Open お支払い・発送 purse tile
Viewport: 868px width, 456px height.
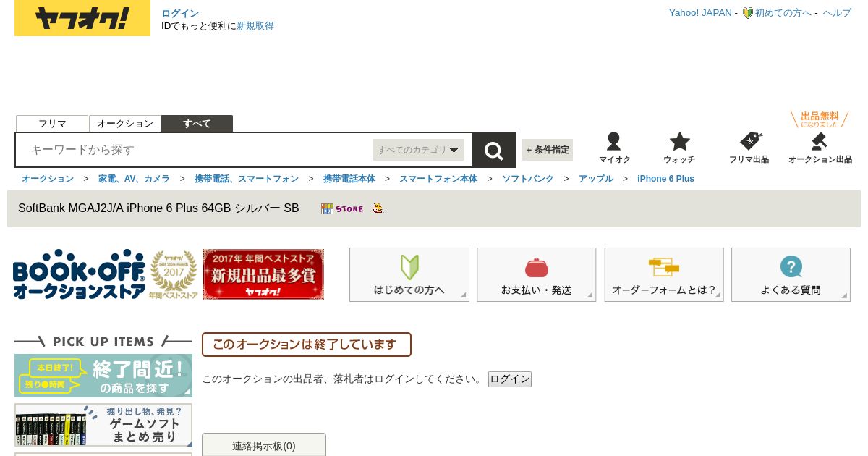tap(537, 274)
